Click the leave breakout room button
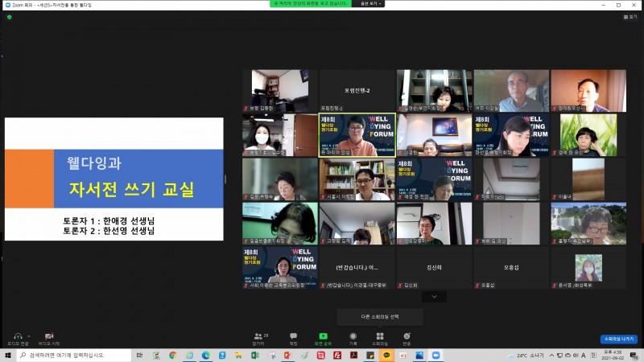Image resolution: width=644 pixels, height=362 pixels. coord(617,339)
